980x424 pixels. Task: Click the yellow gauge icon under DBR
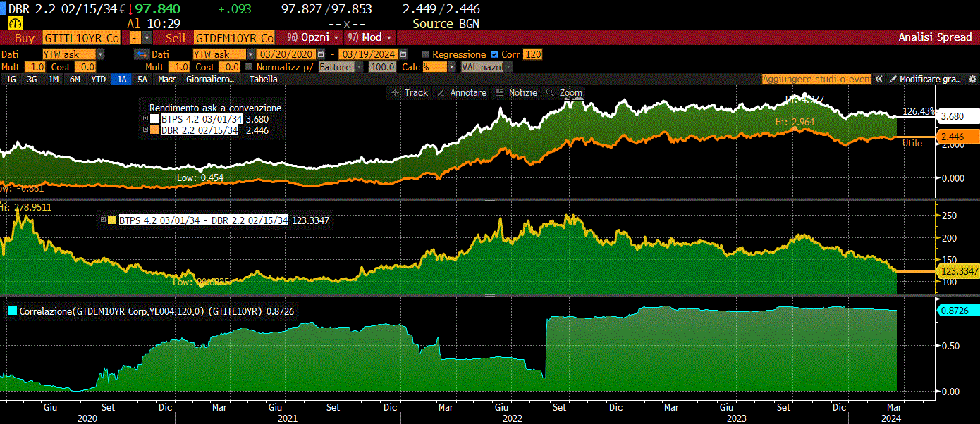click(14, 23)
